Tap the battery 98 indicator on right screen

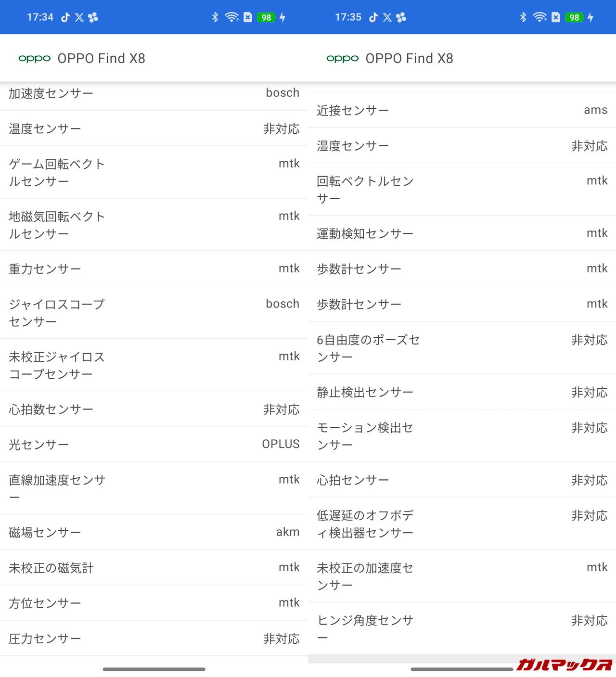coord(574,17)
